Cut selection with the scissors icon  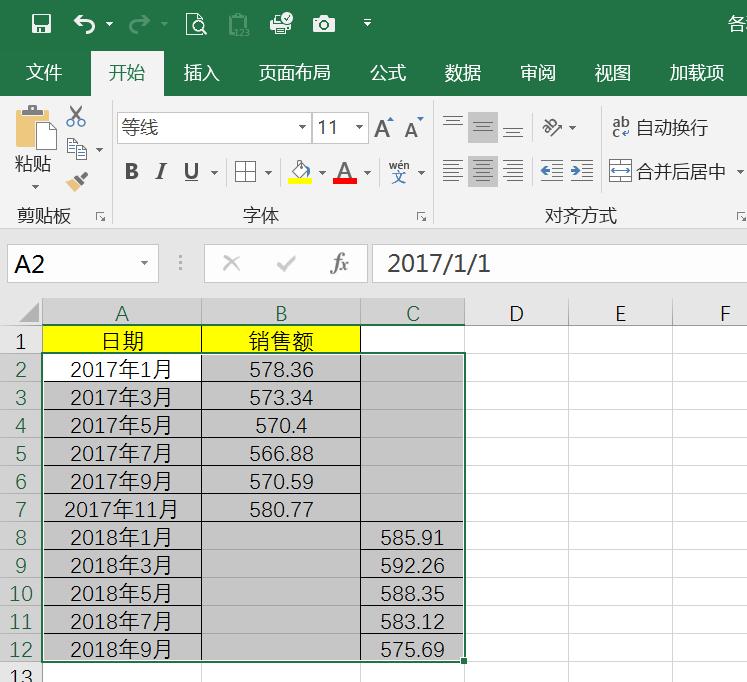point(76,116)
